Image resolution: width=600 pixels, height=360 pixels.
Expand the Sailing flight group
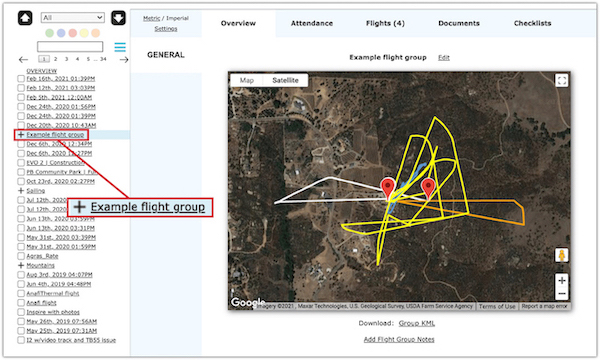(21, 191)
